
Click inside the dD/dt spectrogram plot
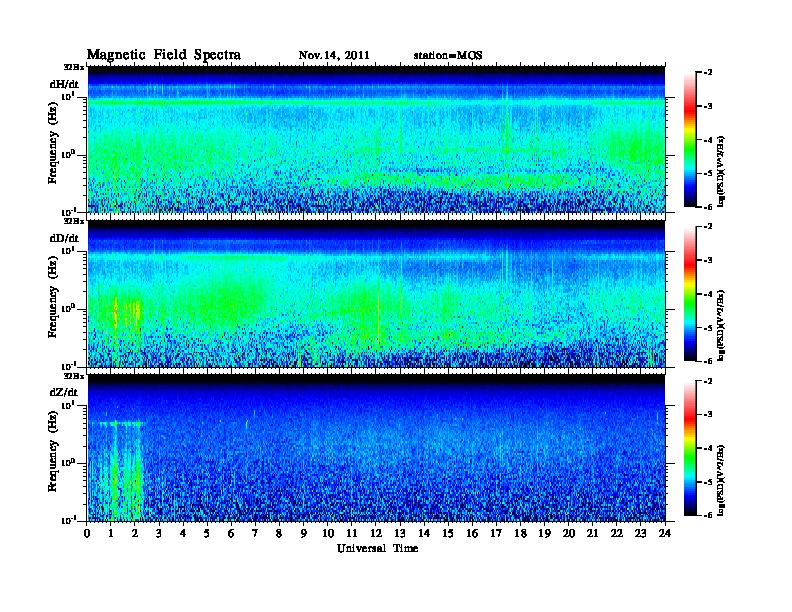pyautogui.click(x=376, y=294)
